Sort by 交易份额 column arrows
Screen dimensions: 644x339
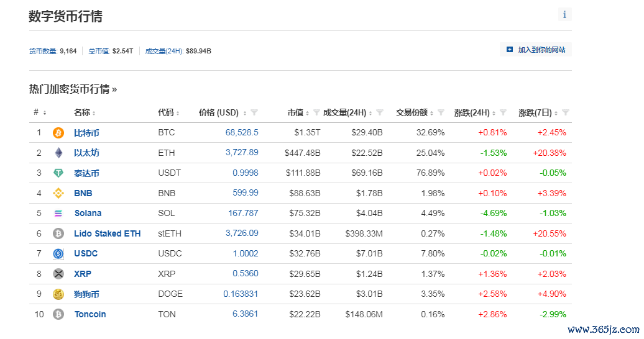tap(431, 113)
